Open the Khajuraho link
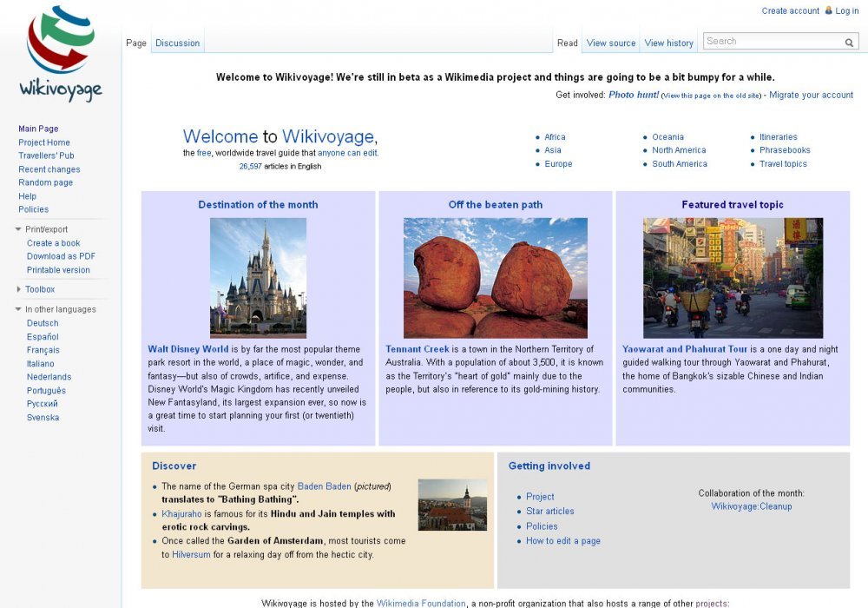The image size is (868, 608). pos(181,514)
